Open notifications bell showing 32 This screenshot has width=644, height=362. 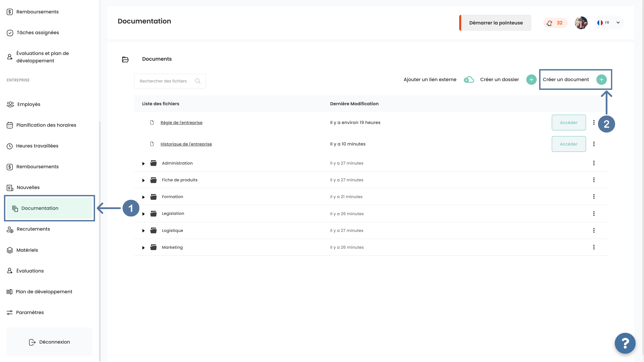click(x=555, y=23)
